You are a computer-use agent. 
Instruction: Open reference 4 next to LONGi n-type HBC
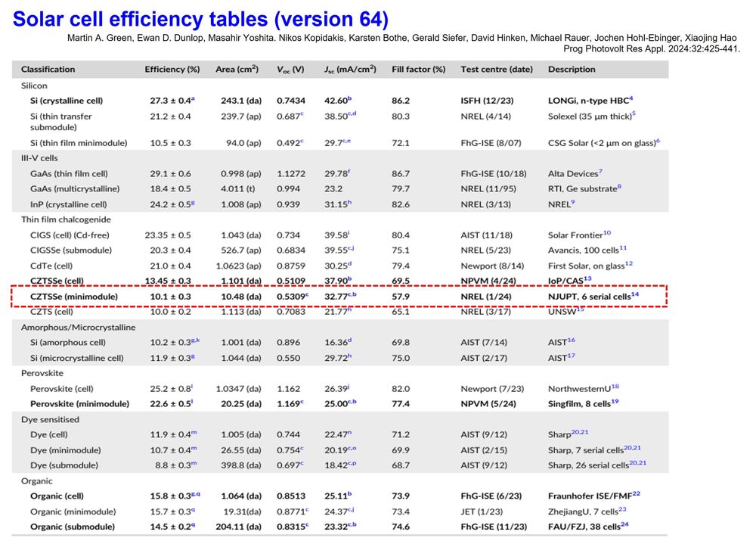631,98
